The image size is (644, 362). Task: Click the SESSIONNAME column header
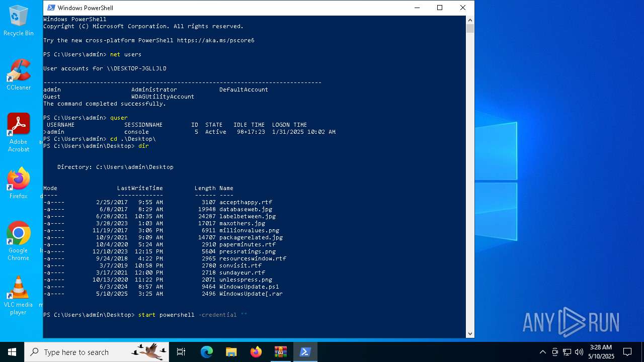(x=143, y=125)
